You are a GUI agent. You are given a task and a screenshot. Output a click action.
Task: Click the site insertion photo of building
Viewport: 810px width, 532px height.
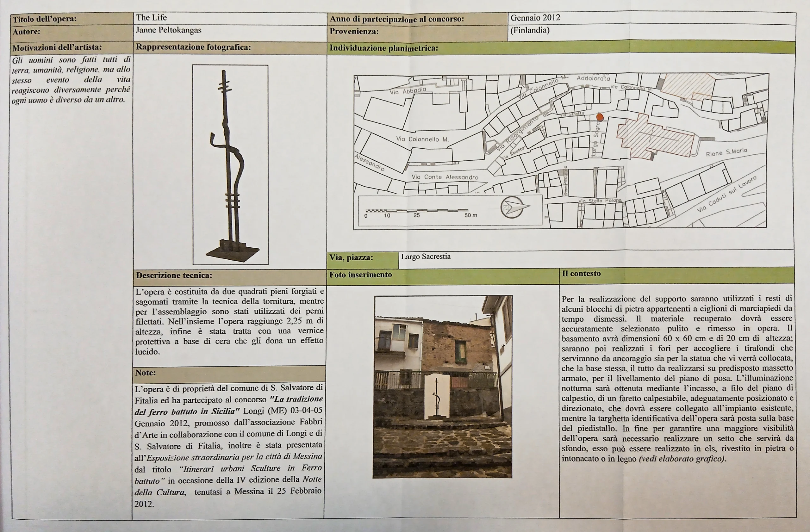(x=443, y=387)
